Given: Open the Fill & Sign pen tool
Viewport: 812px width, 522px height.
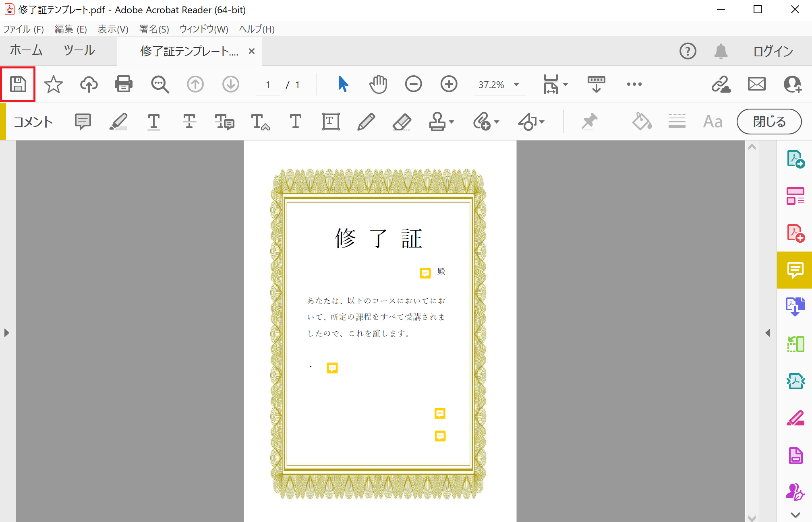Looking at the screenshot, I should click(795, 492).
